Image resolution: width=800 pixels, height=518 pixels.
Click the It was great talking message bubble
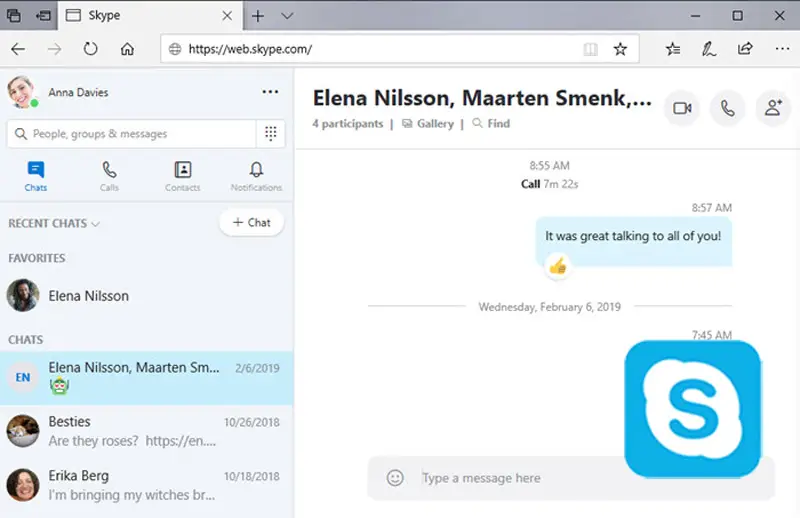(x=634, y=241)
